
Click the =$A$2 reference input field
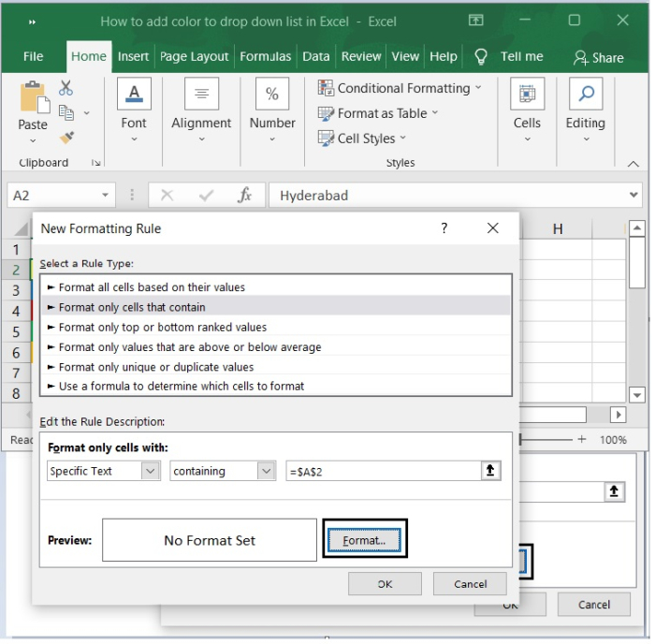pyautogui.click(x=384, y=472)
